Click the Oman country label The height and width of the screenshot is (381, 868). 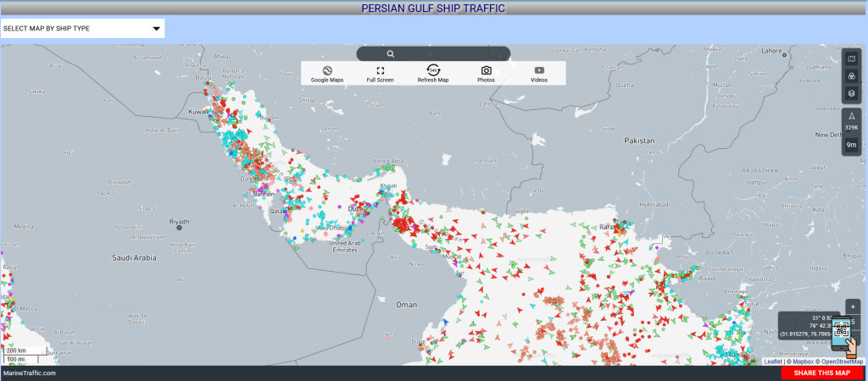pyautogui.click(x=406, y=305)
